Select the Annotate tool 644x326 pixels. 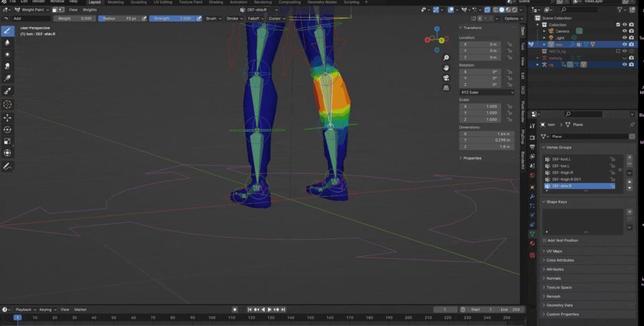(x=8, y=167)
